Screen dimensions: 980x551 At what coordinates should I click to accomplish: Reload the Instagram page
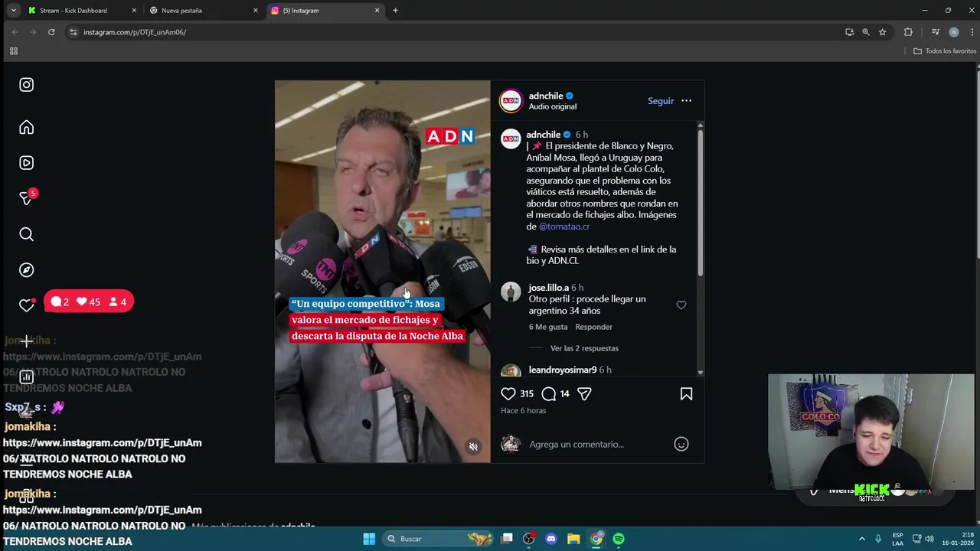[51, 32]
